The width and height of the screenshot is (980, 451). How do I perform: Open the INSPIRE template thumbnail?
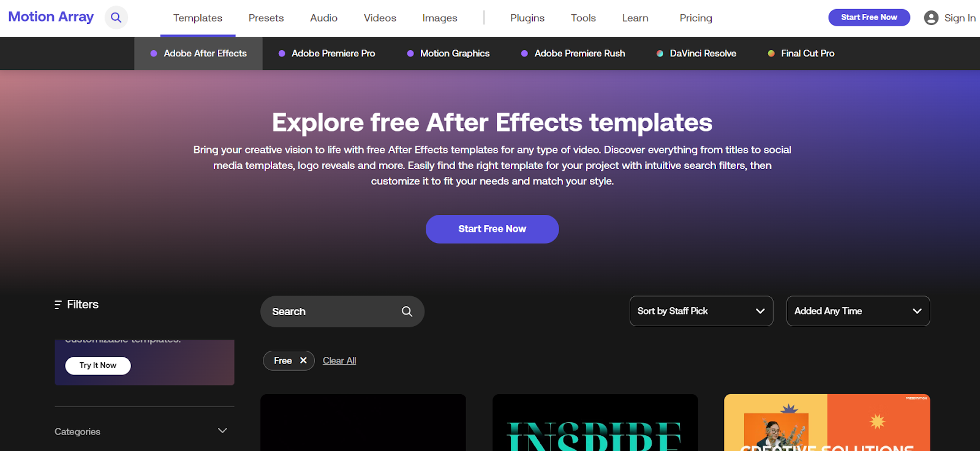595,422
